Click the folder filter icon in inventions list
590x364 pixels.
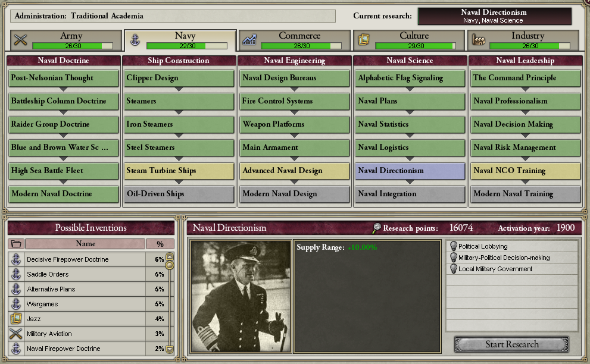[16, 244]
